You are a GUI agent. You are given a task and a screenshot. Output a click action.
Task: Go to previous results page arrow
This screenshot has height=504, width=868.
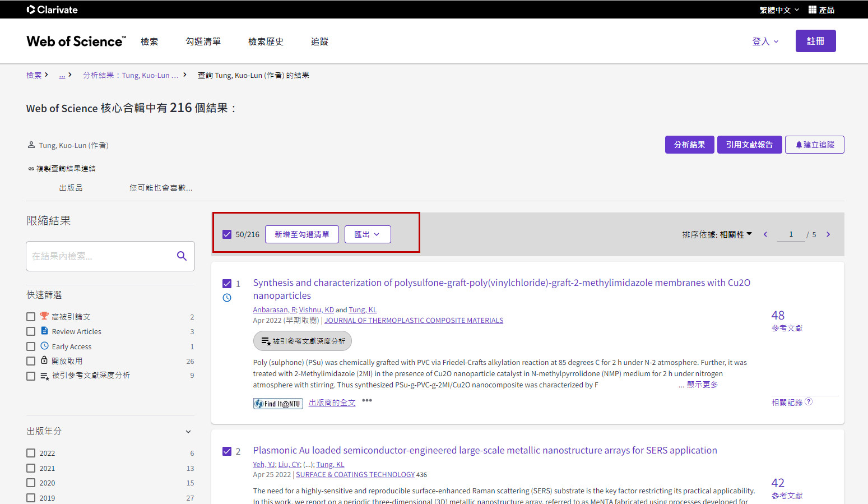(x=765, y=234)
